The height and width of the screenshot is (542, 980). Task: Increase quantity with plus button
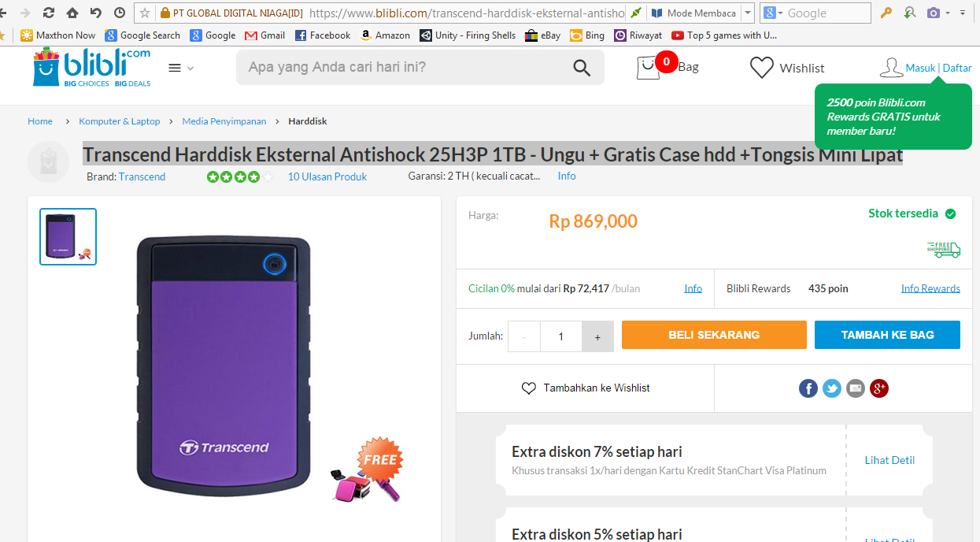point(597,336)
